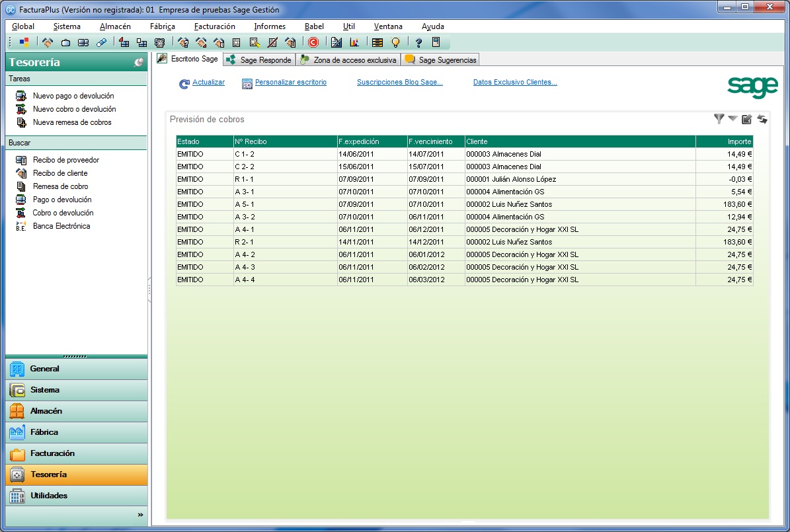
Task: Click the Personalizar escritorio link
Action: click(291, 82)
